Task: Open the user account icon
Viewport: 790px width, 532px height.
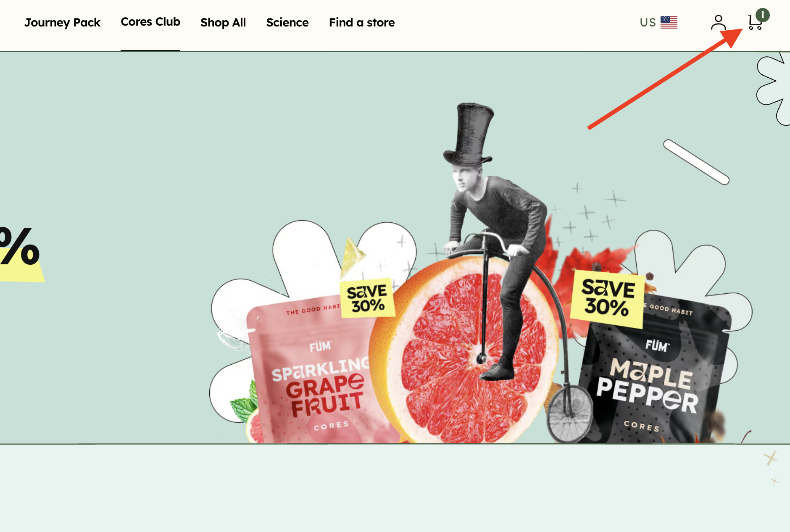Action: click(x=718, y=22)
